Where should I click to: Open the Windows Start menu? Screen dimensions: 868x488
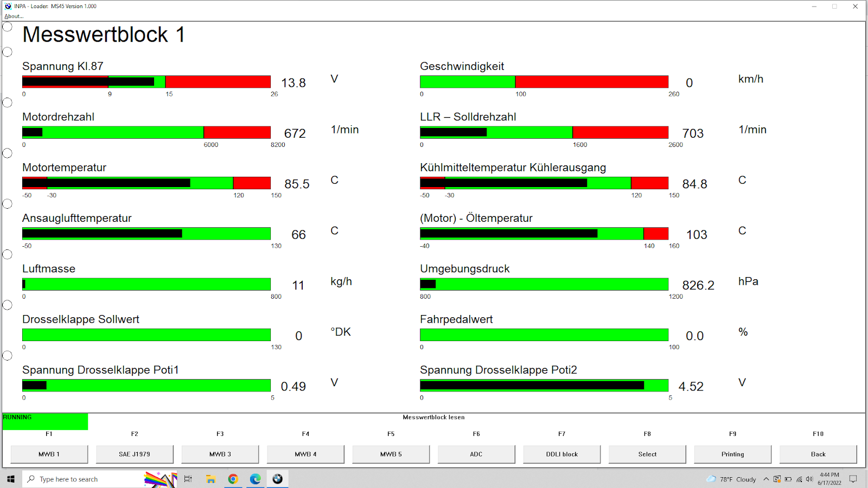click(11, 479)
